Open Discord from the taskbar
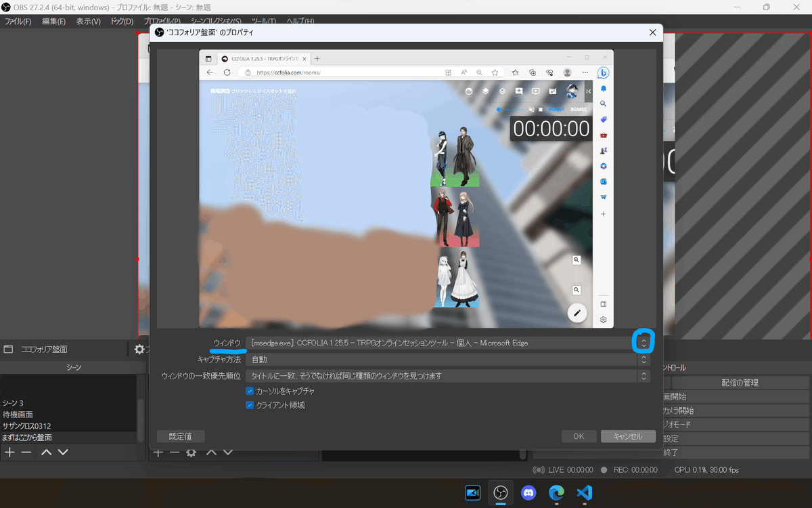Viewport: 812px width, 508px height. pos(528,492)
